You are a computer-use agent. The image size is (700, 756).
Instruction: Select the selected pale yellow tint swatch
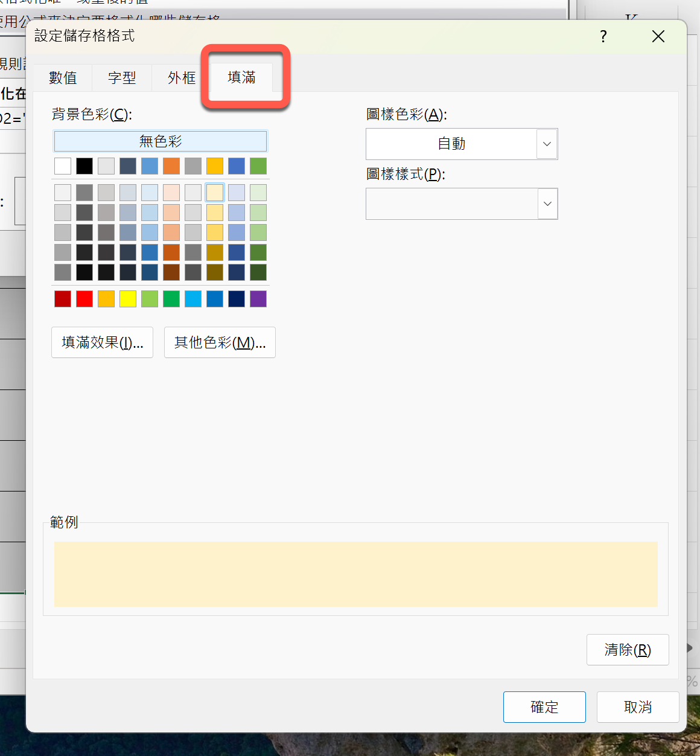tap(215, 193)
